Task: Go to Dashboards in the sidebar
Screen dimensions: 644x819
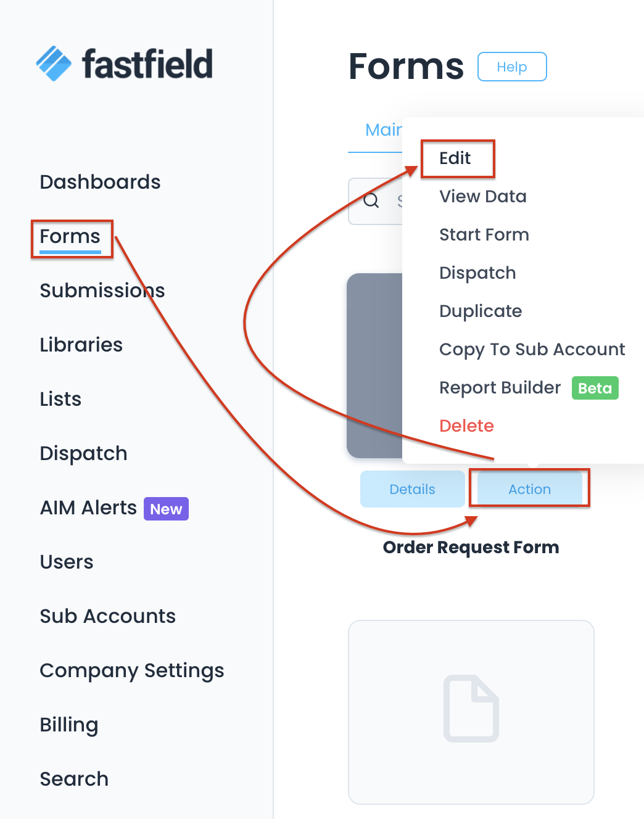Action: (100, 182)
